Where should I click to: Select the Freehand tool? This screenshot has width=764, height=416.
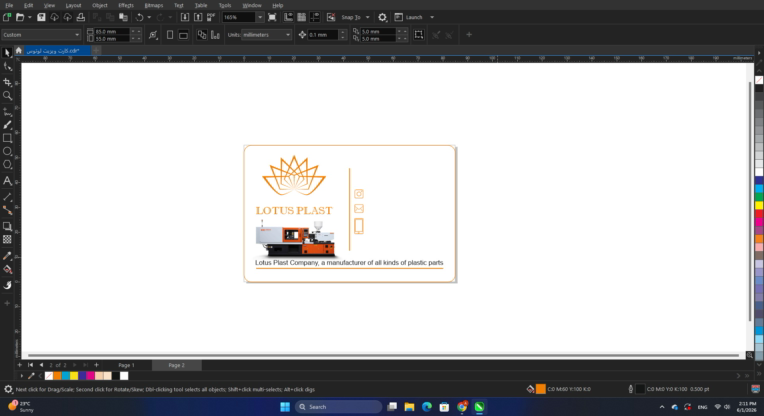(7, 112)
